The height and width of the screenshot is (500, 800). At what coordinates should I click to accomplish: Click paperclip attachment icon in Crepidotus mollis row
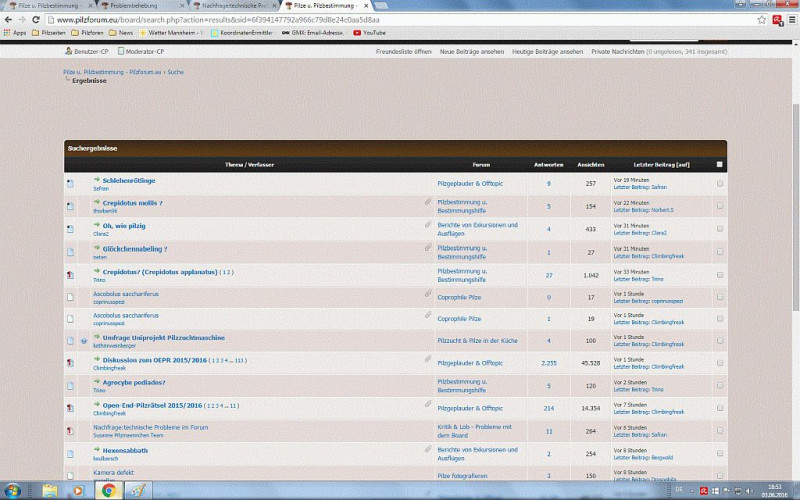click(428, 202)
